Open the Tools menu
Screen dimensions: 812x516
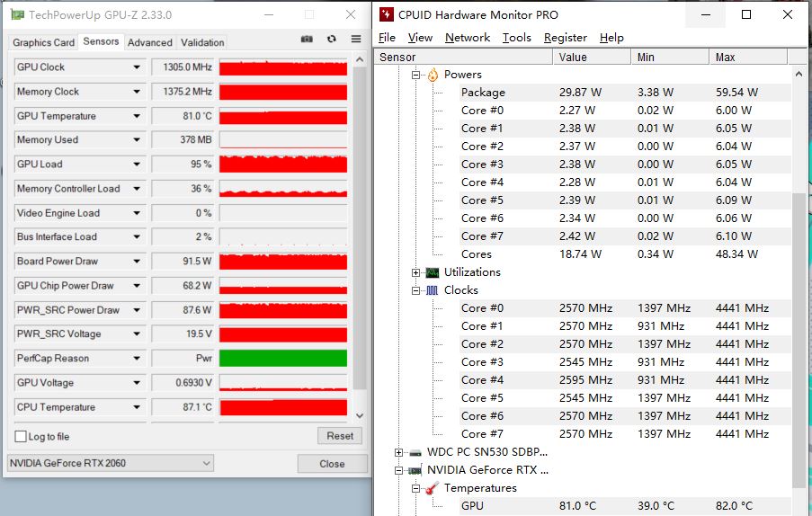(517, 38)
